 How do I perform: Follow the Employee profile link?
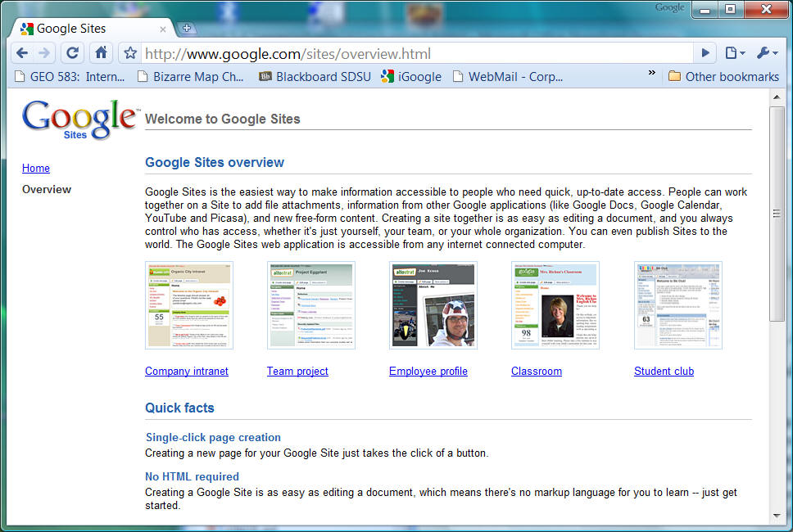[428, 372]
